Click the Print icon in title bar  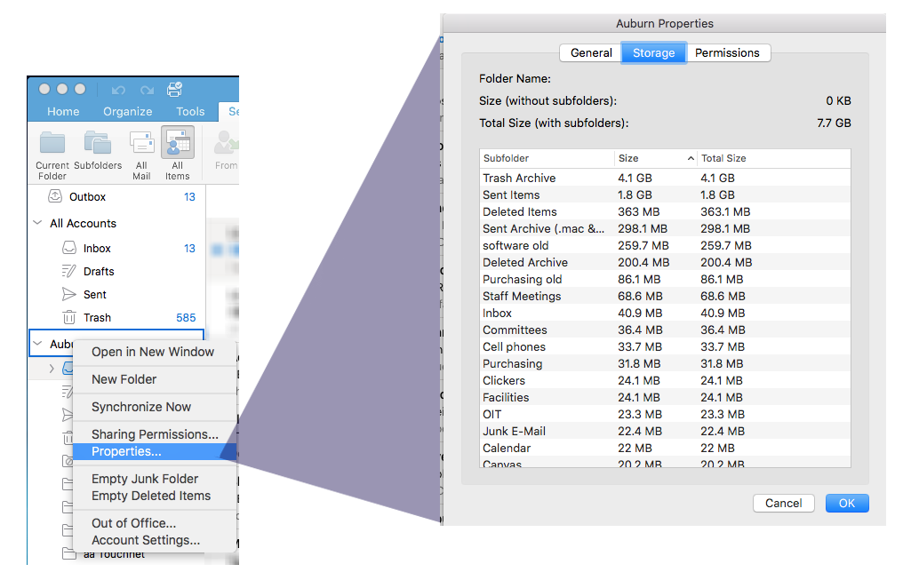point(174,90)
